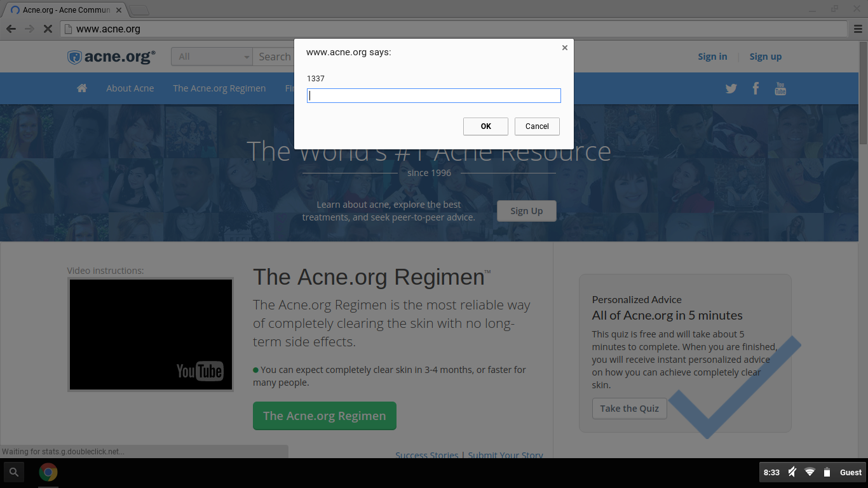
Task: Go back with the browser back arrow
Action: point(11,29)
